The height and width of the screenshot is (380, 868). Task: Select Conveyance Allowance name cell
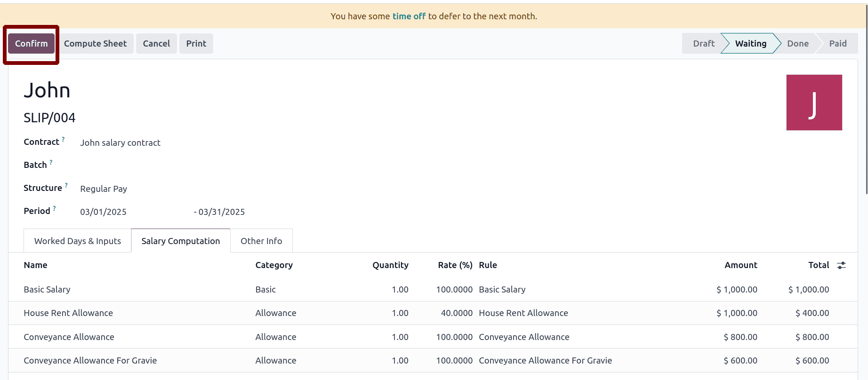(x=69, y=337)
